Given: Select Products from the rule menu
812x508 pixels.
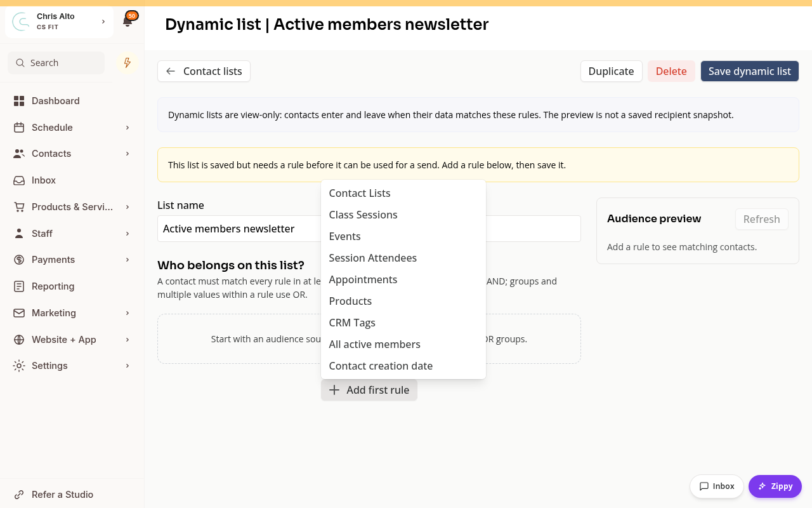Looking at the screenshot, I should coord(403,301).
